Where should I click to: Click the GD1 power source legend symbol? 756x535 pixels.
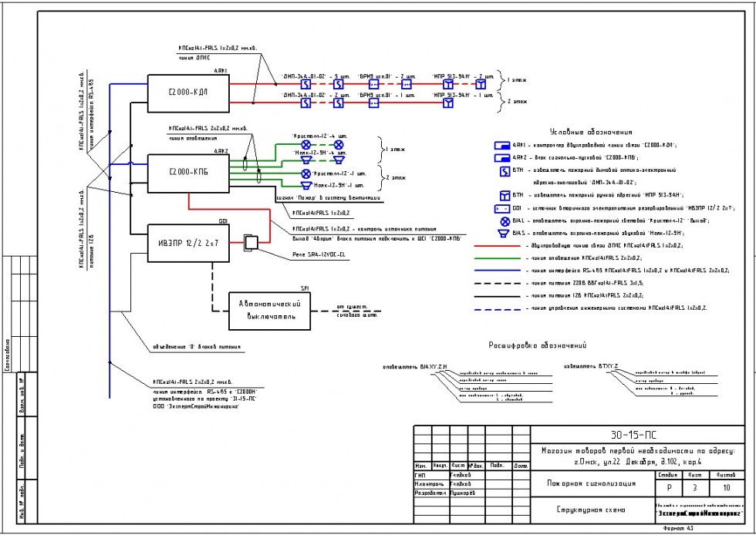(501, 207)
